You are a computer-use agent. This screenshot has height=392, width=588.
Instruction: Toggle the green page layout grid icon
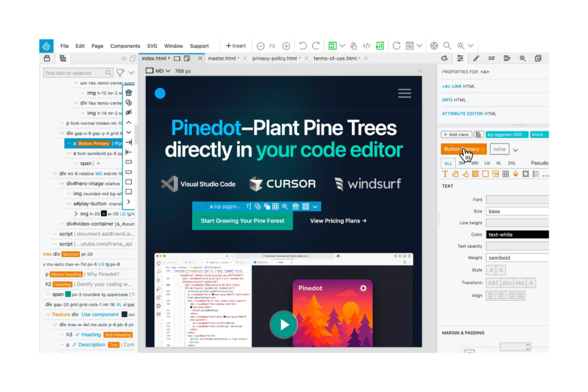(332, 46)
